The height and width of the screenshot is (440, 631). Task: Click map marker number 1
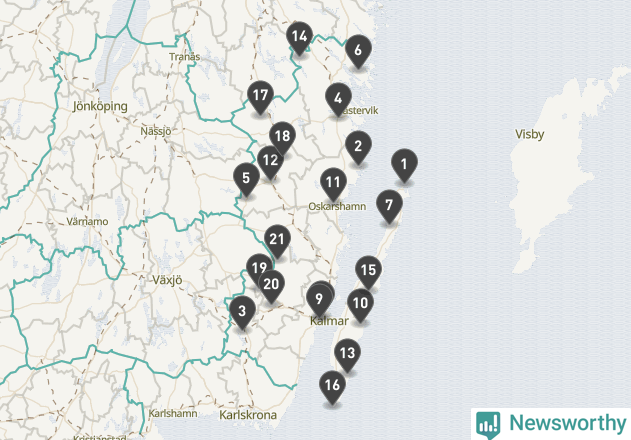pos(403,164)
